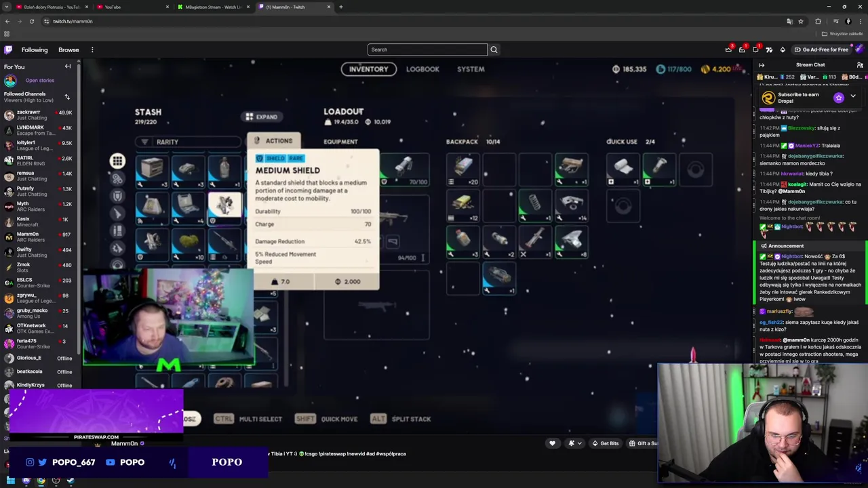Open the user profile avatar menu
868x488 pixels.
pos(860,49)
